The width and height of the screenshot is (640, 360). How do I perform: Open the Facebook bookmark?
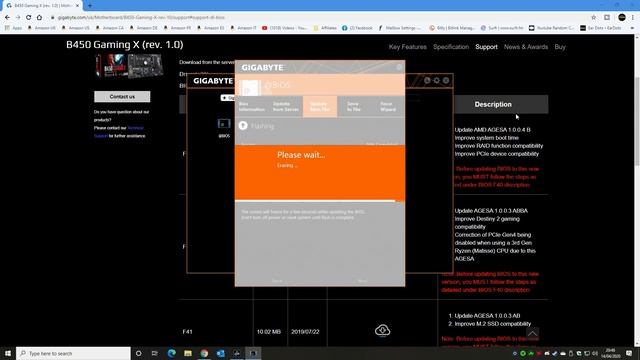coord(358,28)
